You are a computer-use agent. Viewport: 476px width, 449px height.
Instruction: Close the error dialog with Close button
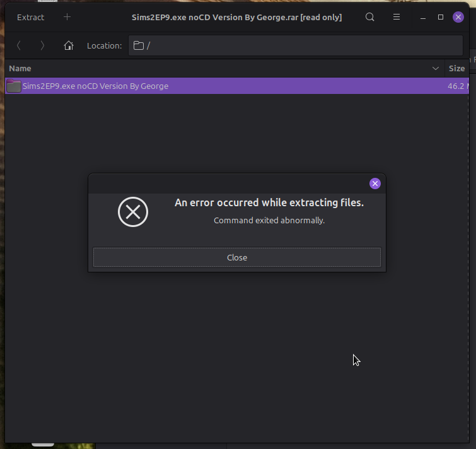(237, 257)
